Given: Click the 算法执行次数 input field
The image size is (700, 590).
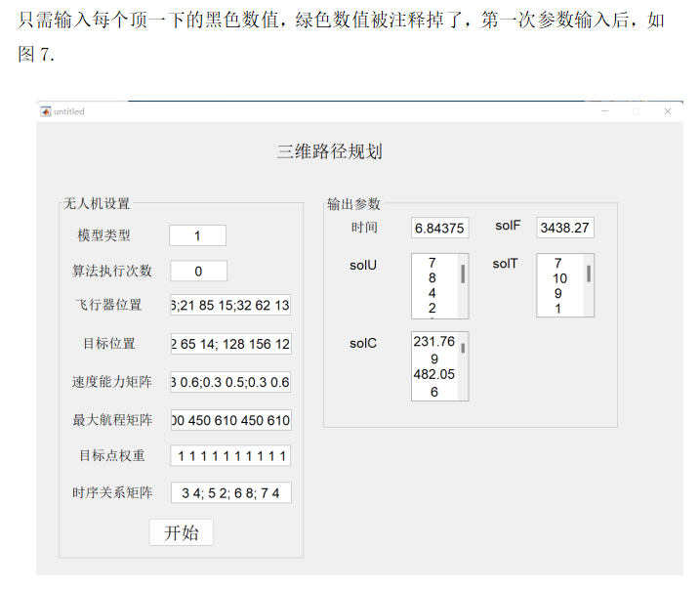Looking at the screenshot, I should (x=198, y=271).
